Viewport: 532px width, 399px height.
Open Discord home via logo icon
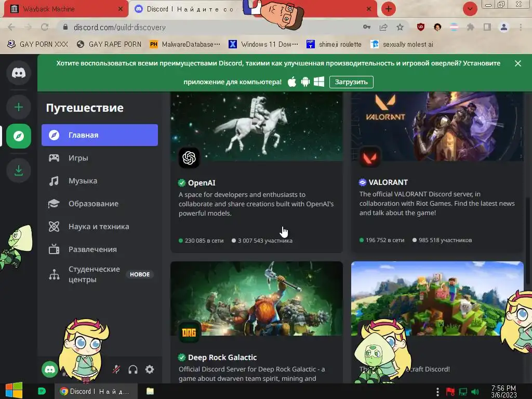(19, 73)
